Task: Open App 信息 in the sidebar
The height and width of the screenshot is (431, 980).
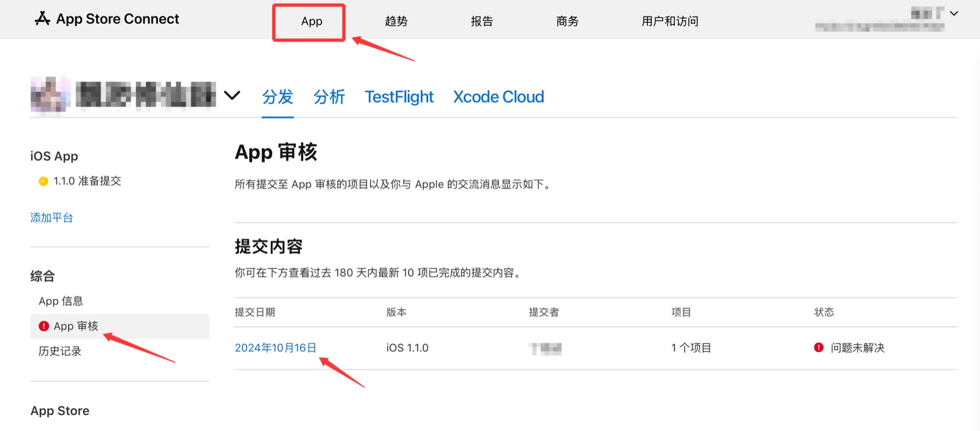Action: click(x=61, y=301)
